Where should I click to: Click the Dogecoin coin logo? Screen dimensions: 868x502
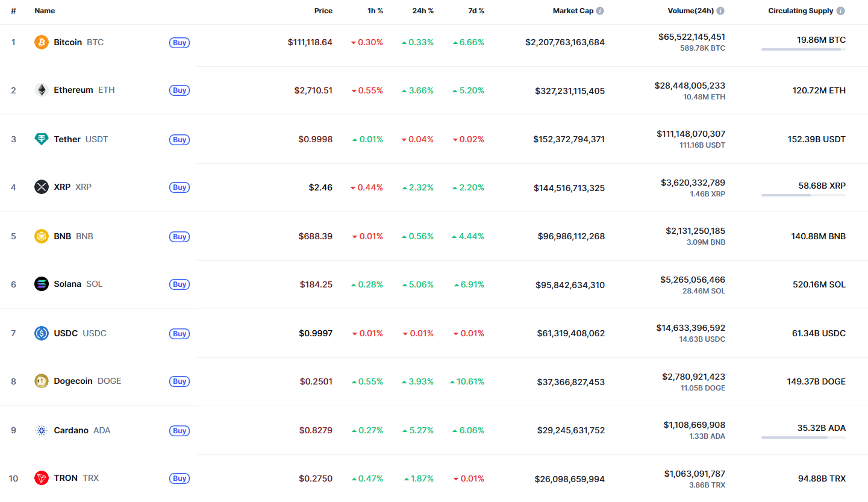tap(42, 381)
